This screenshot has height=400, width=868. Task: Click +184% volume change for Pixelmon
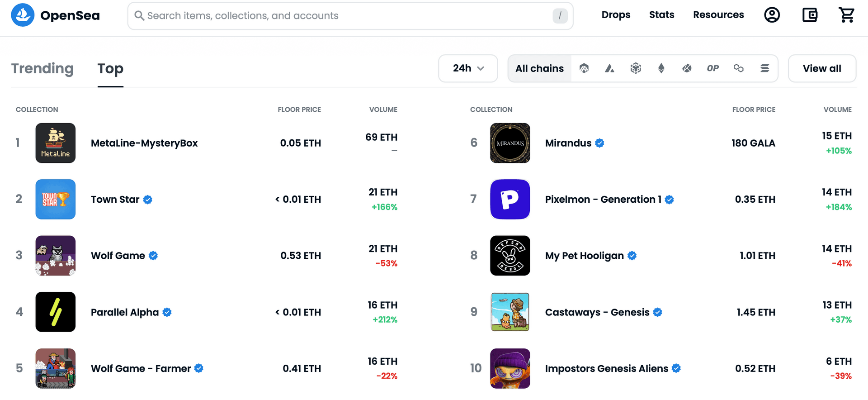(x=839, y=207)
